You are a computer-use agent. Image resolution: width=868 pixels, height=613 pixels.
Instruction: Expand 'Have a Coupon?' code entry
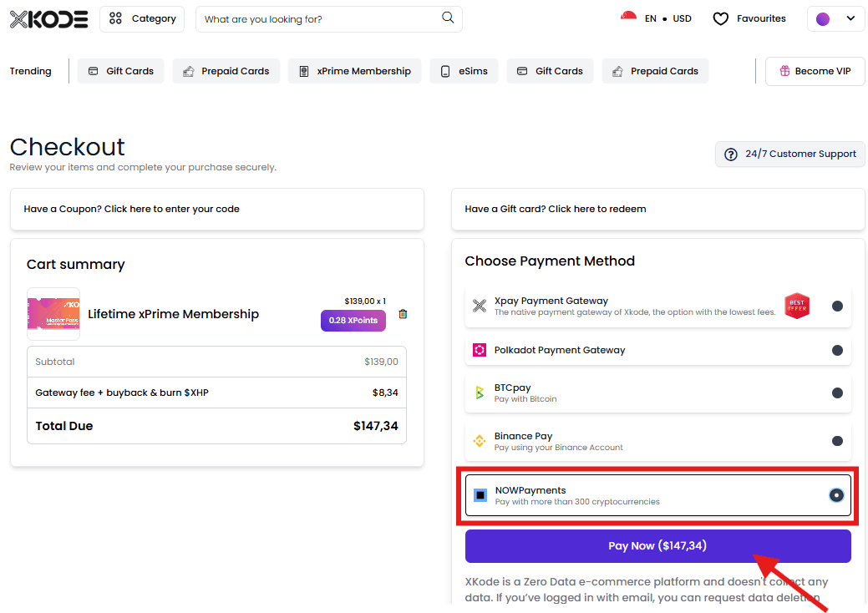pos(217,209)
